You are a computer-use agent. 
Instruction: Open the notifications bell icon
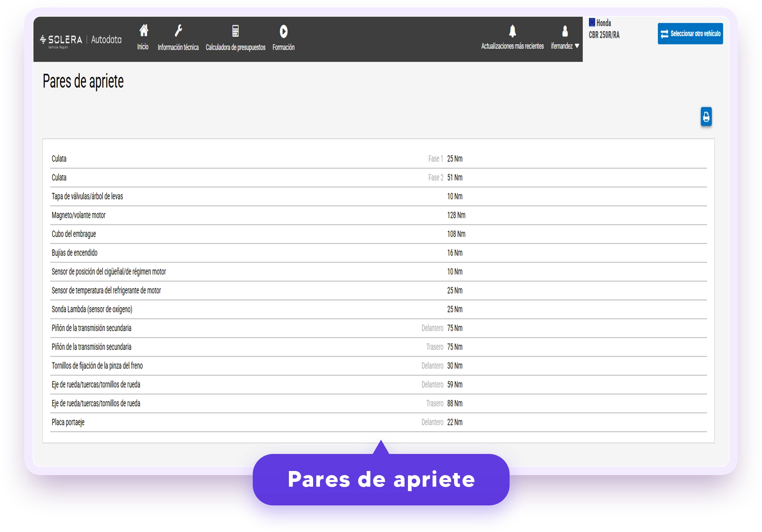pyautogui.click(x=512, y=31)
